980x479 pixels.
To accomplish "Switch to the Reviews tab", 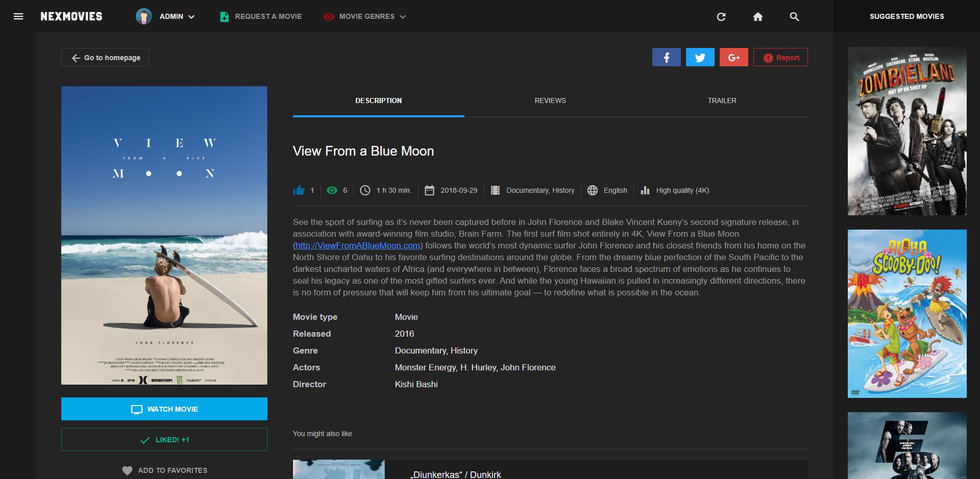I will coord(550,100).
